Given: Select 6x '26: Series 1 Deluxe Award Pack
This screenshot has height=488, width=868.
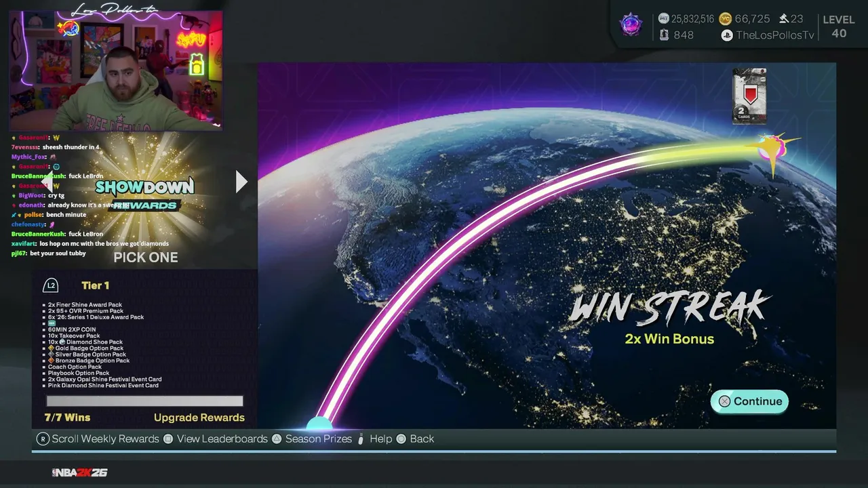Looking at the screenshot, I should (x=96, y=317).
